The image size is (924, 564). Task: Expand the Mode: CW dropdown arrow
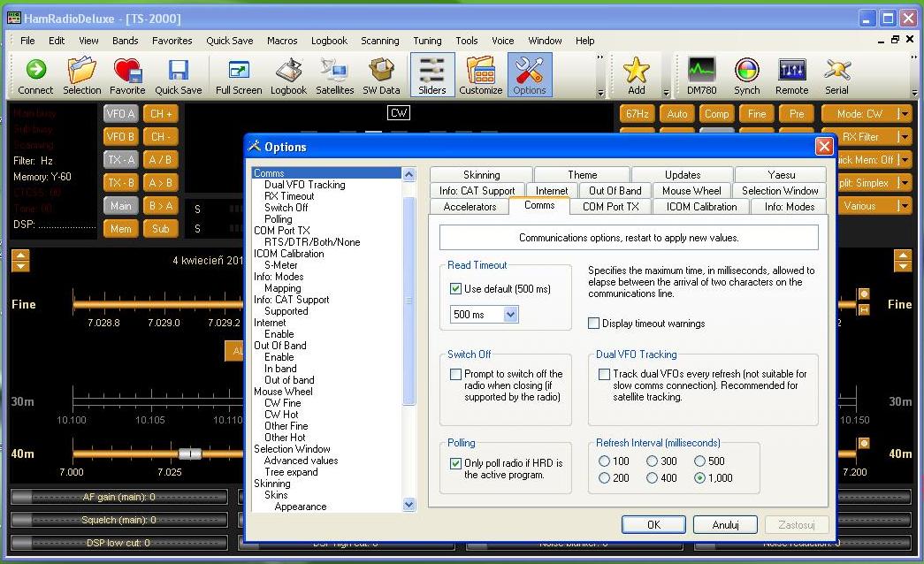[x=904, y=114]
